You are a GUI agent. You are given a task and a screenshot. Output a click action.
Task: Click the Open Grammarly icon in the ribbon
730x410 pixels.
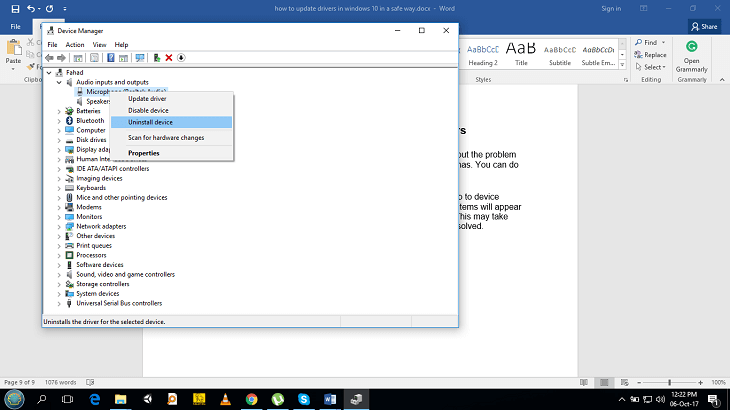[691, 47]
